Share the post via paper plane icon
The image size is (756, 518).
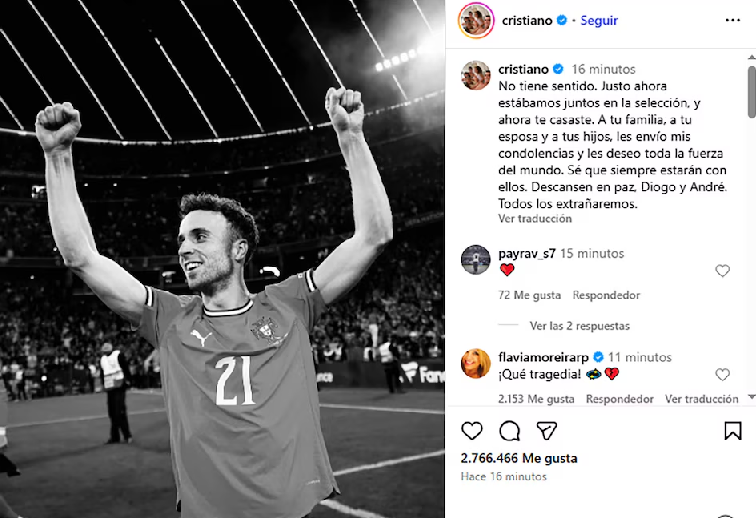[547, 431]
